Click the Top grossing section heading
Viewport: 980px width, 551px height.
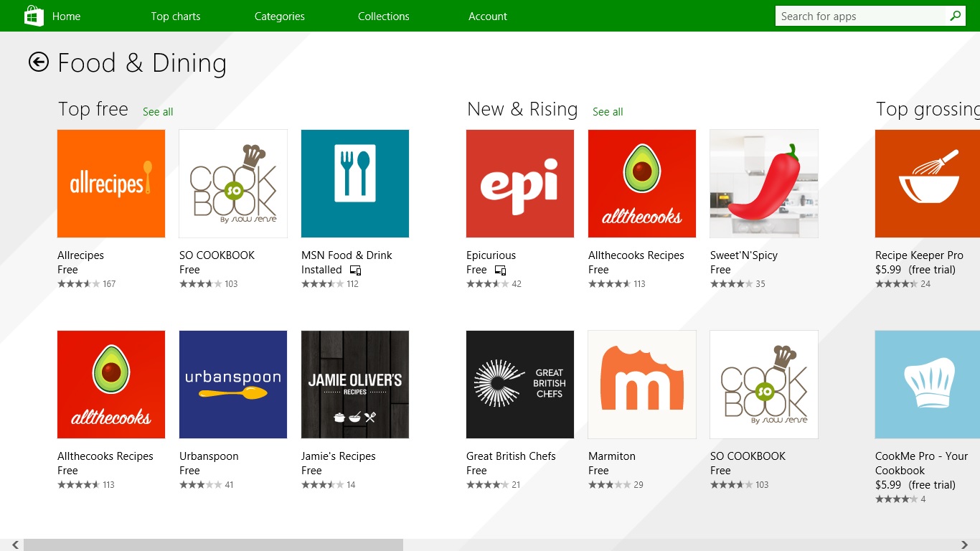pos(928,109)
